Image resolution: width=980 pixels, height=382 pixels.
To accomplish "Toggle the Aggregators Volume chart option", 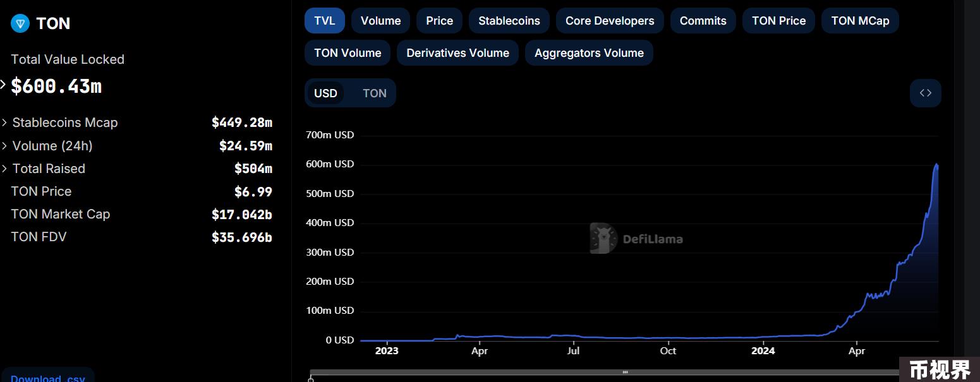I will point(589,53).
